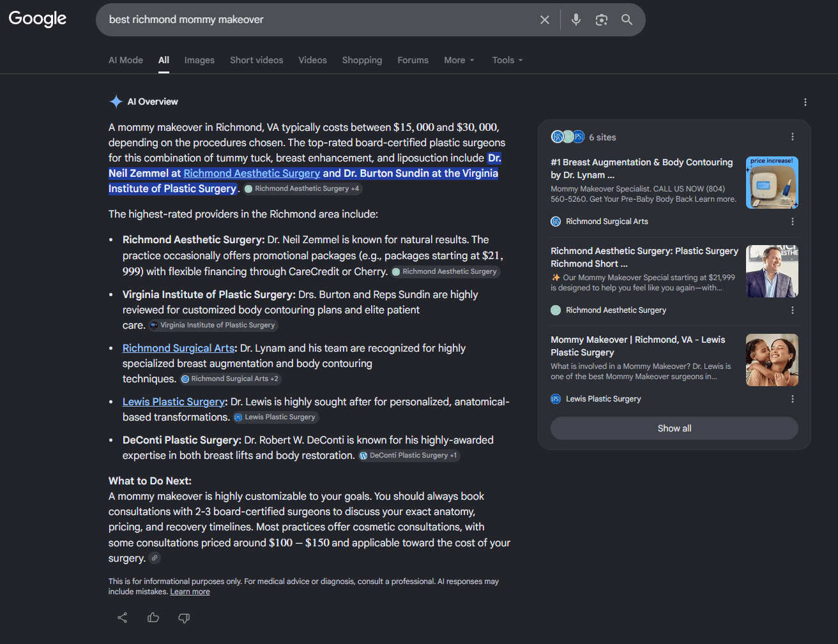Click the Show all button
Screen dimensions: 838x644
tap(674, 428)
